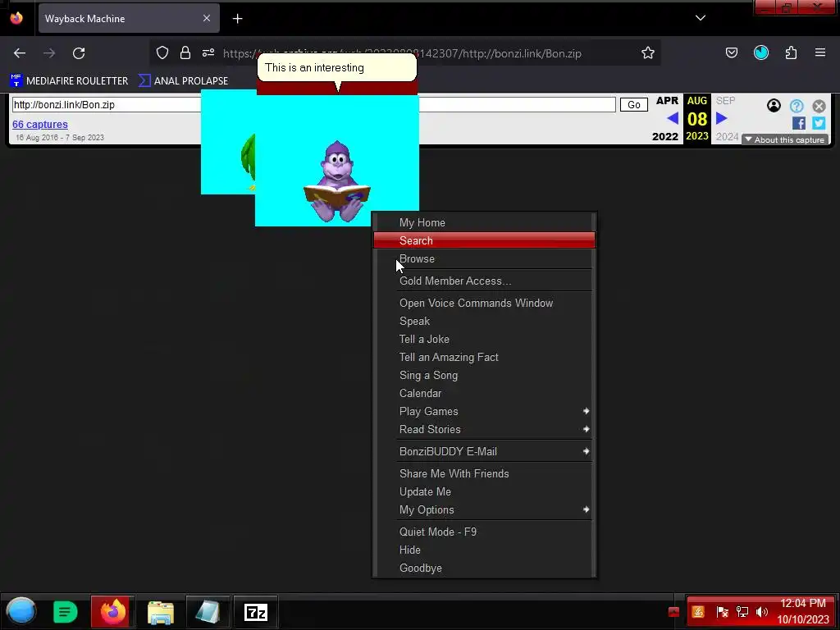The height and width of the screenshot is (630, 840).
Task: Open File Explorer folder on taskbar
Action: (160, 612)
